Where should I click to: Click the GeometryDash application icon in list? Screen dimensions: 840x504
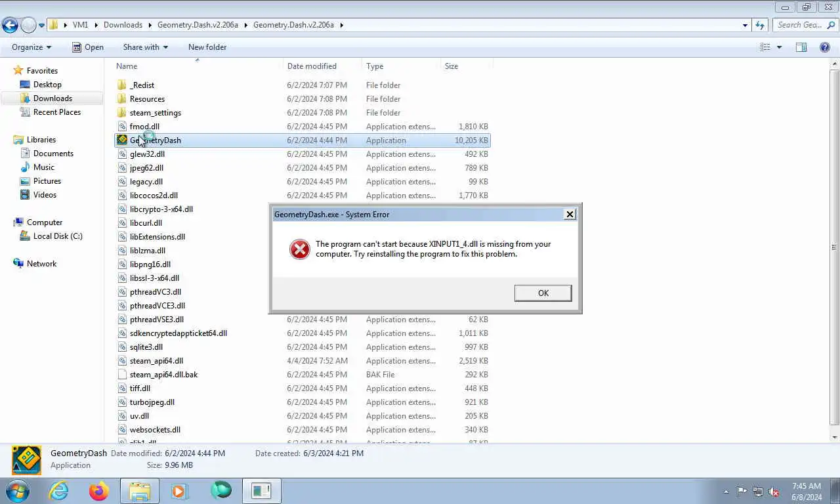(122, 140)
